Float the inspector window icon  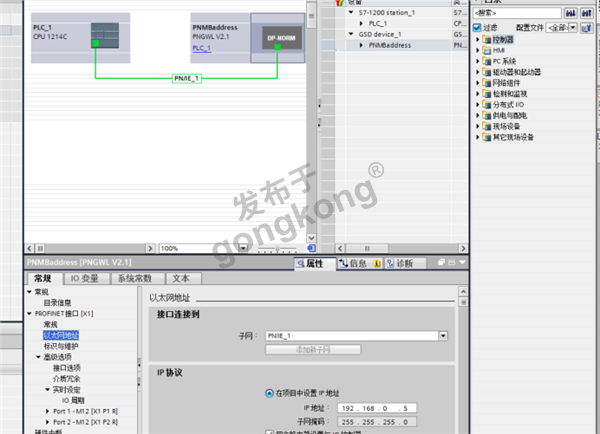tap(441, 263)
